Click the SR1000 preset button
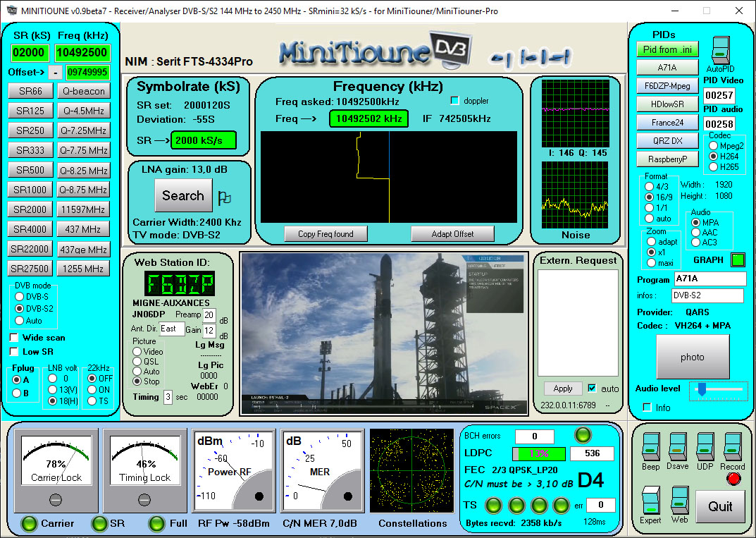Viewport: 756px width, 538px height. coord(30,190)
